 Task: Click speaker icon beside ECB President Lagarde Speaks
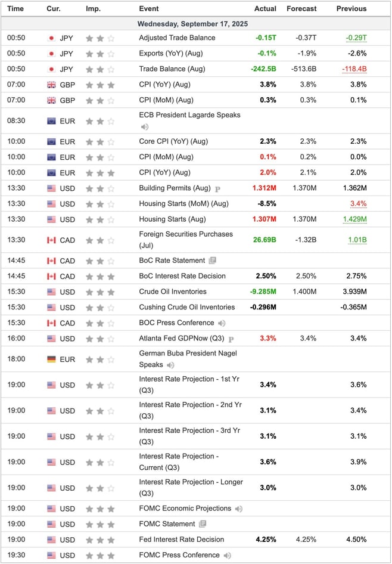click(144, 126)
